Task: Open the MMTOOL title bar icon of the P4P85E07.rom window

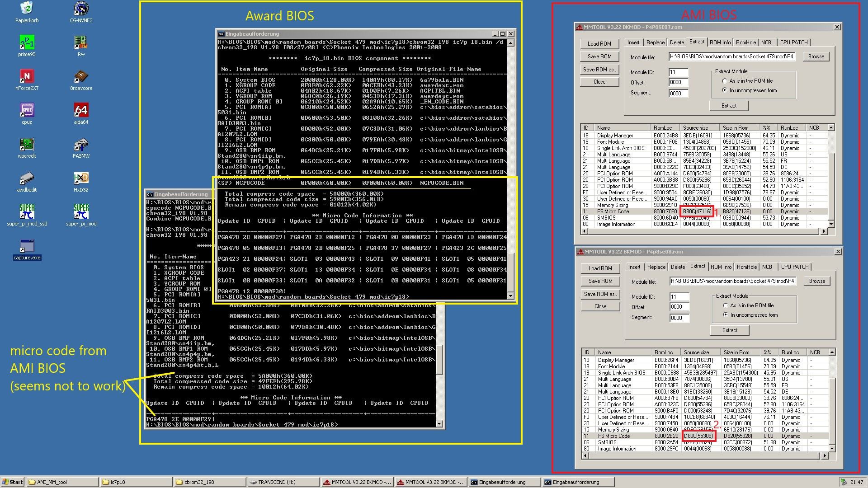Action: [x=579, y=27]
